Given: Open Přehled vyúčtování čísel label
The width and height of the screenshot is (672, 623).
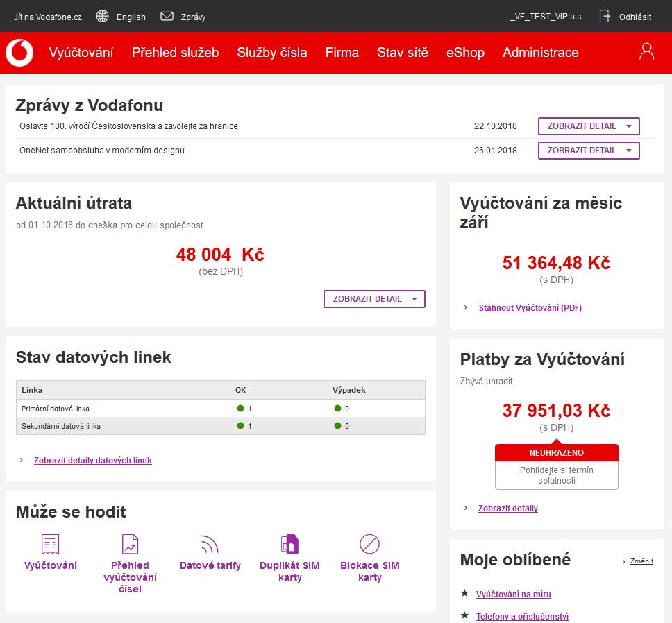Looking at the screenshot, I should pyautogui.click(x=130, y=577).
